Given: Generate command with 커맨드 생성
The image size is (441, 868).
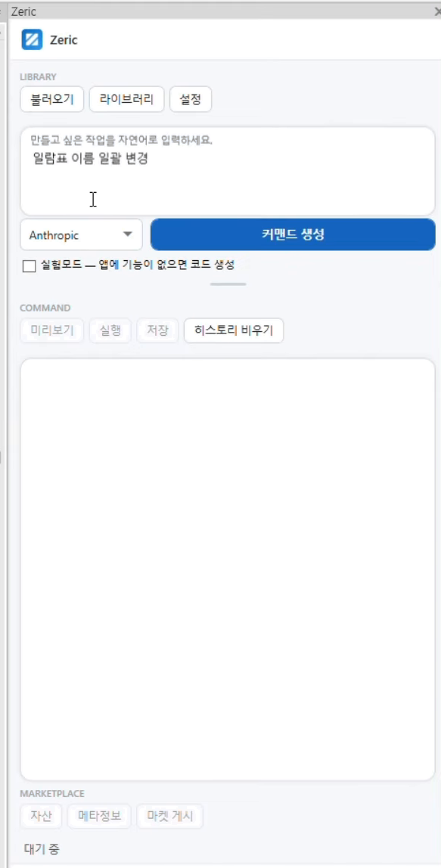Looking at the screenshot, I should 293,234.
